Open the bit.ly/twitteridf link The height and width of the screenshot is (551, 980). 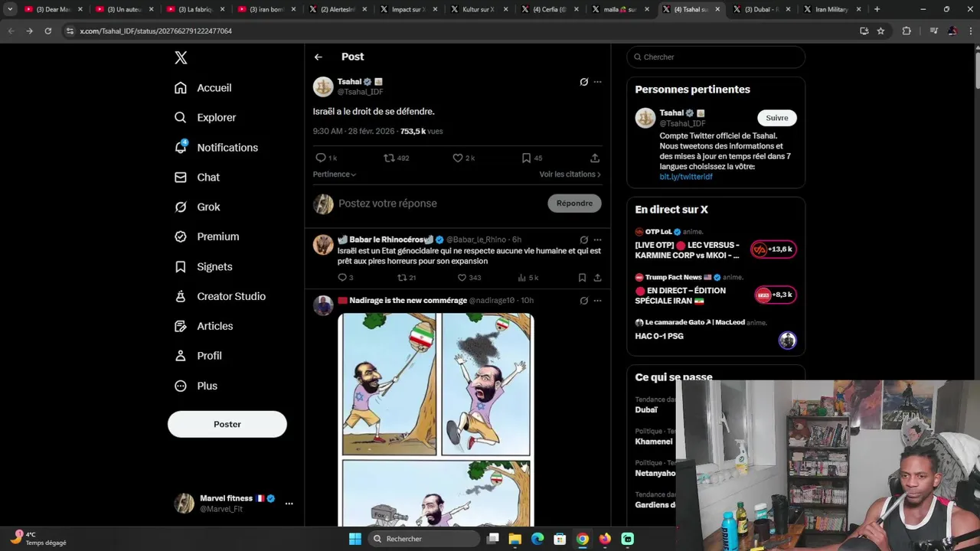click(x=686, y=177)
